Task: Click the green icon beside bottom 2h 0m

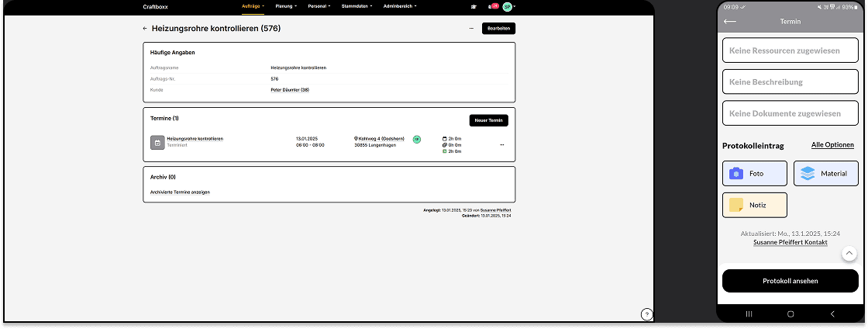Action: click(x=445, y=151)
